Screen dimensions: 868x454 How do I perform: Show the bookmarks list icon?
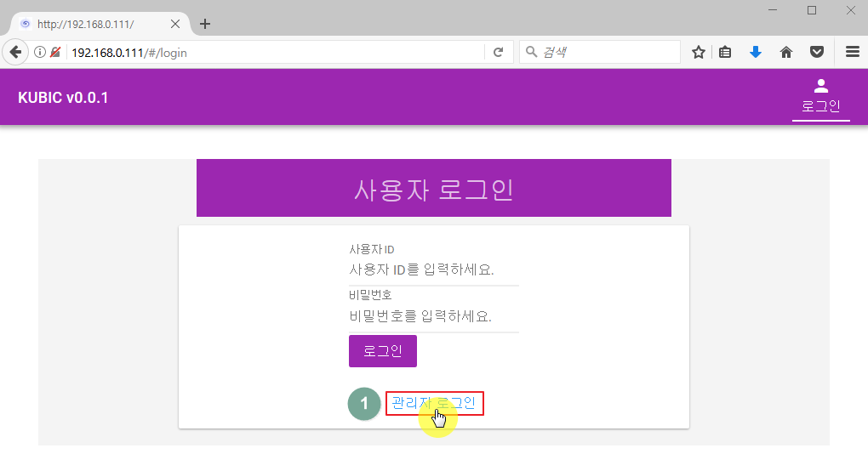click(725, 52)
